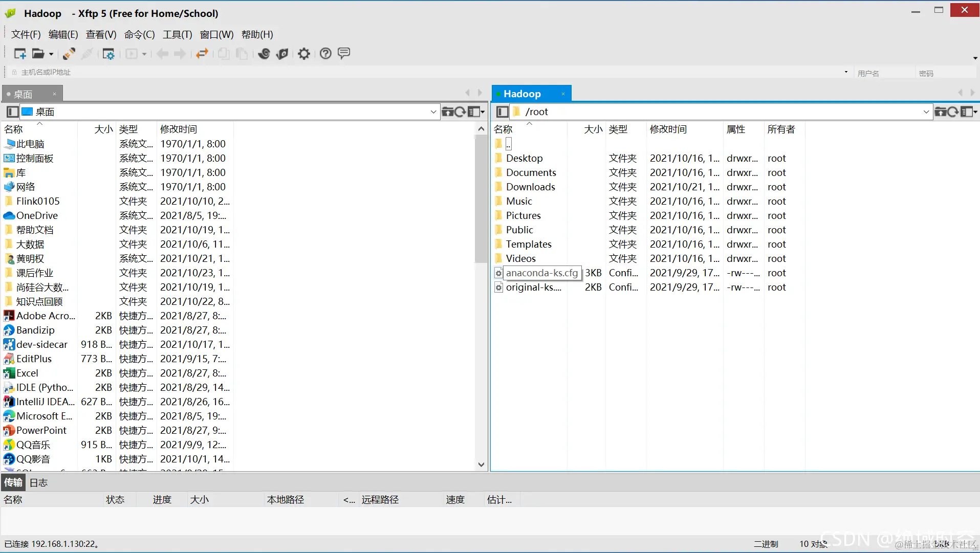Open the local pane view mode dropdown
Screen dimensions: 980x553
click(x=476, y=112)
